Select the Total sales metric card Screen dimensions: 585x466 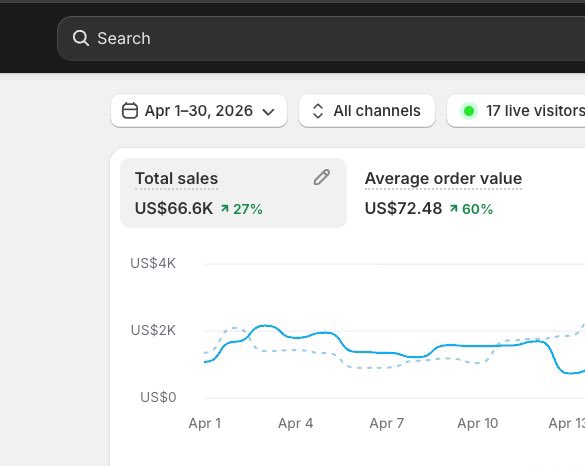click(233, 193)
